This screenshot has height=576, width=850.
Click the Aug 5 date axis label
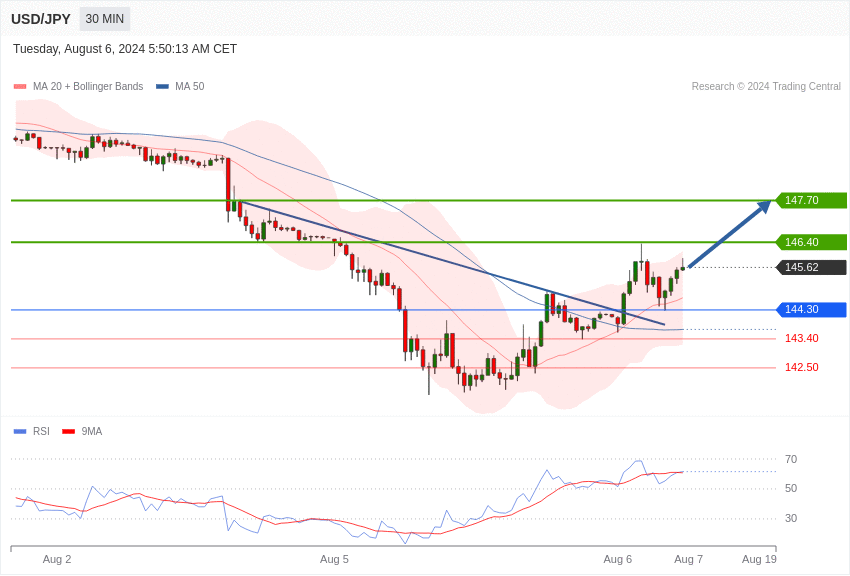pyautogui.click(x=334, y=559)
